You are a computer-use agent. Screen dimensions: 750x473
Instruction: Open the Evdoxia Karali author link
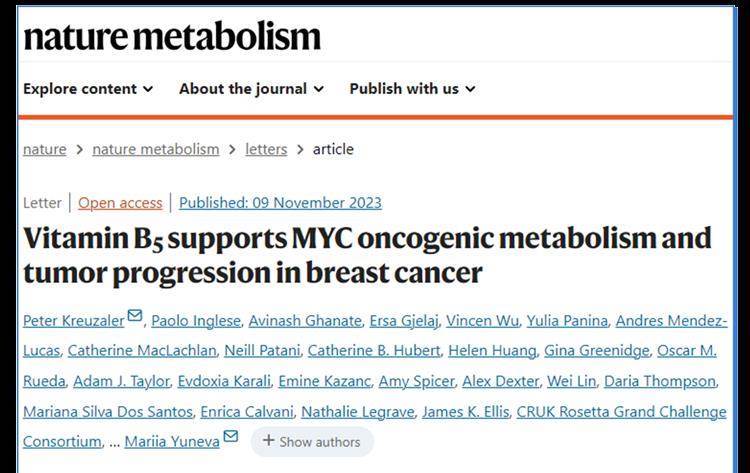pos(224,382)
